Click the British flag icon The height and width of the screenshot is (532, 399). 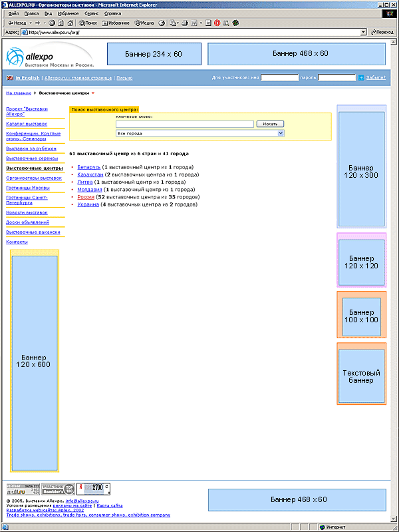coord(10,78)
